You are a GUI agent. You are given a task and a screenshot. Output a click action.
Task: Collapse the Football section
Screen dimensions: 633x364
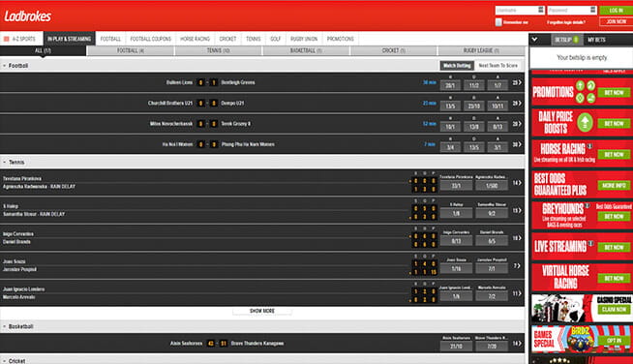(5, 66)
